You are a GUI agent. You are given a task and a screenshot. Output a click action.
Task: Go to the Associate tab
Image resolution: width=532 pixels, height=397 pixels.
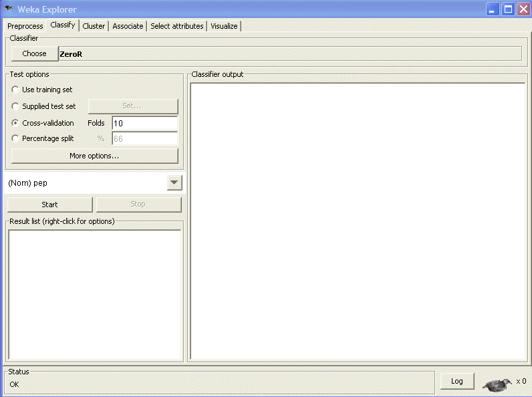pyautogui.click(x=128, y=26)
